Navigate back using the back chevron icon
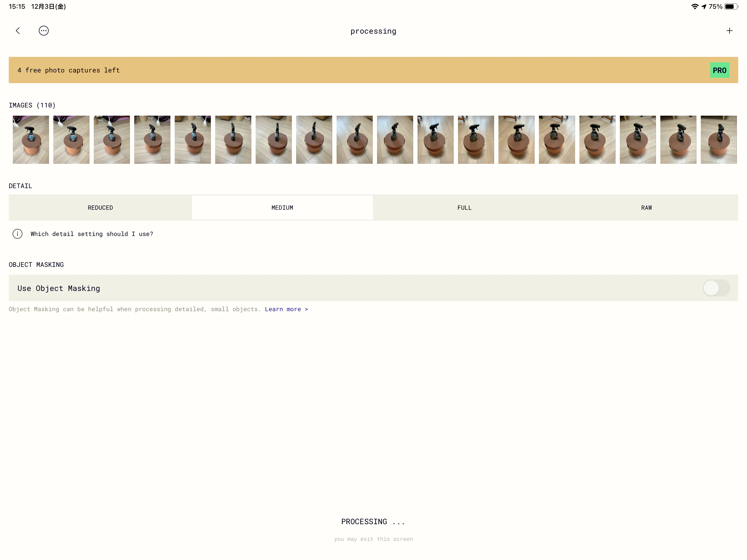 (x=17, y=30)
